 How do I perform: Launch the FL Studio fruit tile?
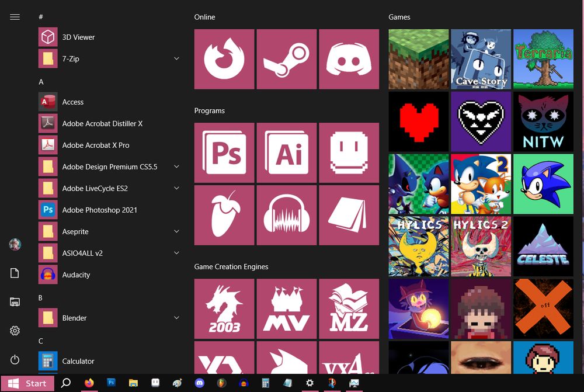[x=224, y=216]
